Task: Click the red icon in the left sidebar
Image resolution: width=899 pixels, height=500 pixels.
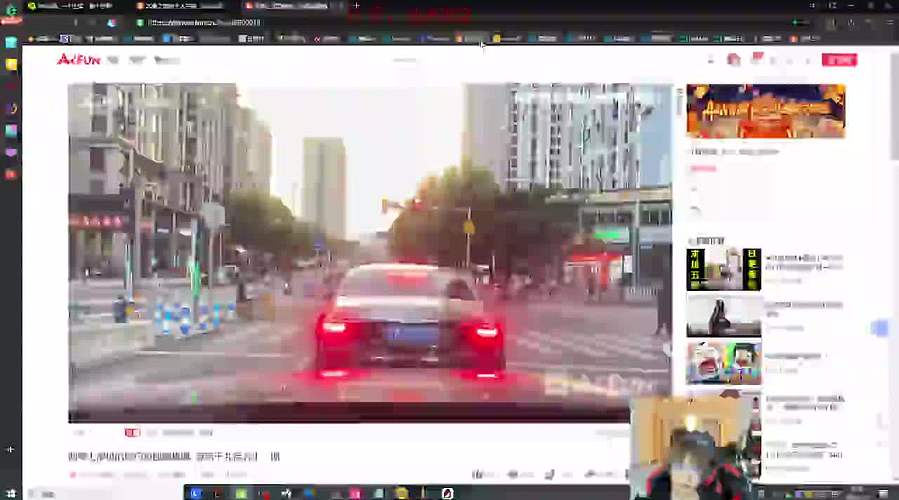Action: [x=11, y=174]
